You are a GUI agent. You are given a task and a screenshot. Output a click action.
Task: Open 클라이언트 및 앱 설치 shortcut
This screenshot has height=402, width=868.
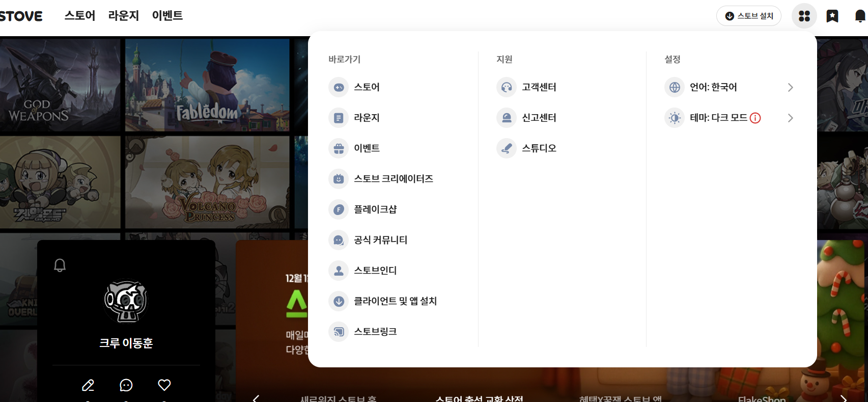coord(395,301)
